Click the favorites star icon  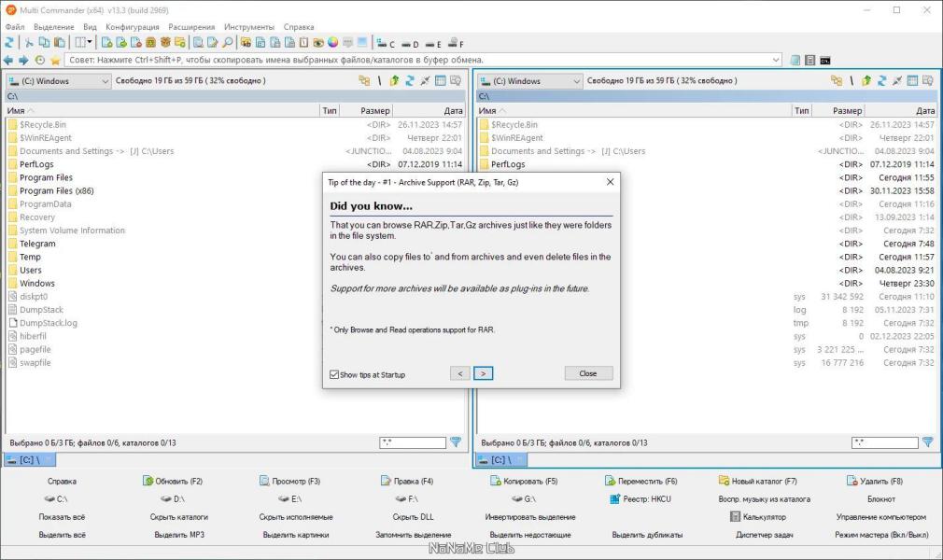click(55, 60)
